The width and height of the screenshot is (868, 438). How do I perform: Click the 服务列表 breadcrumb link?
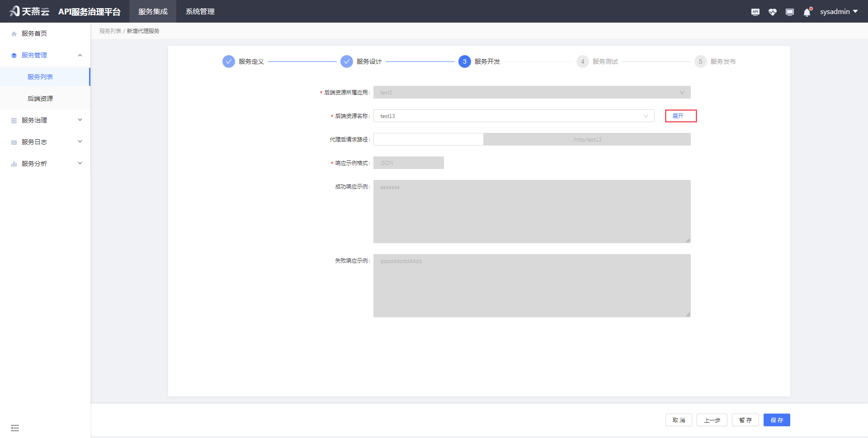pyautogui.click(x=110, y=31)
